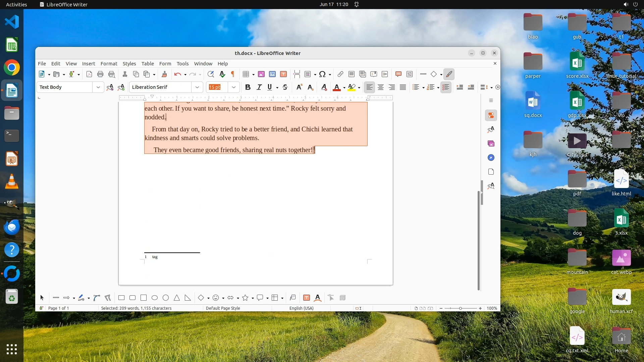Toggle formatting marks with the pilcrow icon
The image size is (644, 362).
[x=233, y=74]
